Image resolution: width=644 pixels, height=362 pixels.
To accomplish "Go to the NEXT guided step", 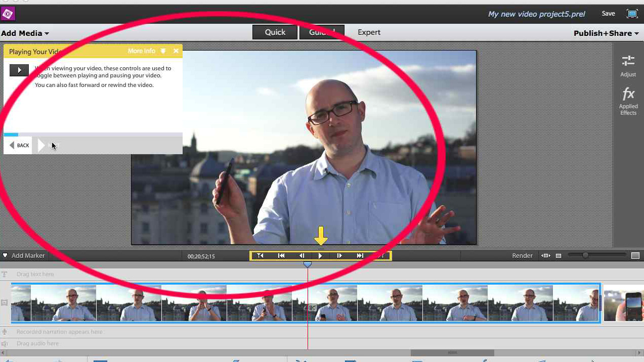I will coord(49,146).
